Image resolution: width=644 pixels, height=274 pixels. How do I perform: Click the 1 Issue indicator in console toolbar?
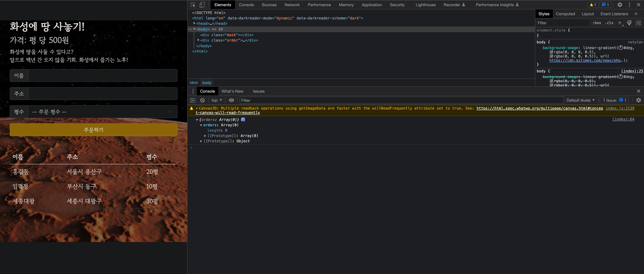pyautogui.click(x=614, y=100)
